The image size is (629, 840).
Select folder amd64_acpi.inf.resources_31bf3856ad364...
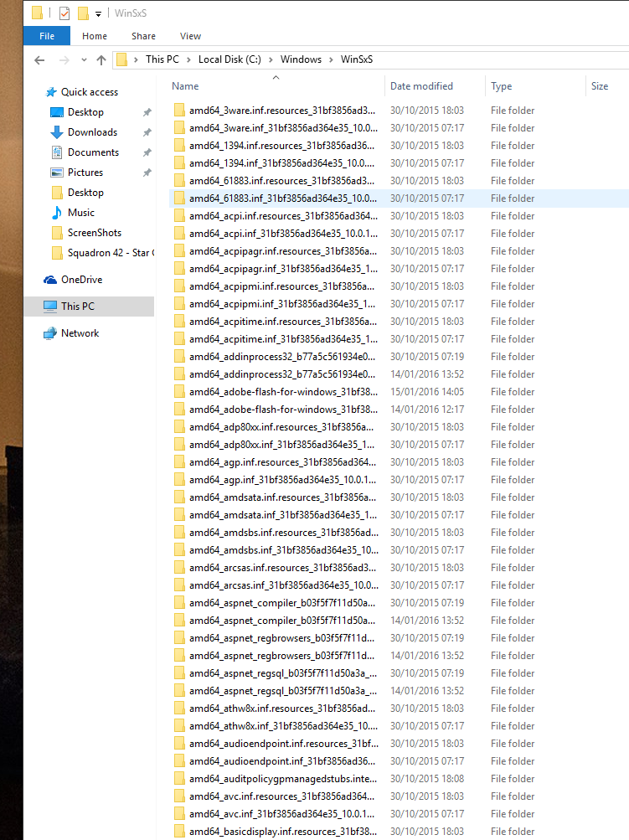[283, 216]
